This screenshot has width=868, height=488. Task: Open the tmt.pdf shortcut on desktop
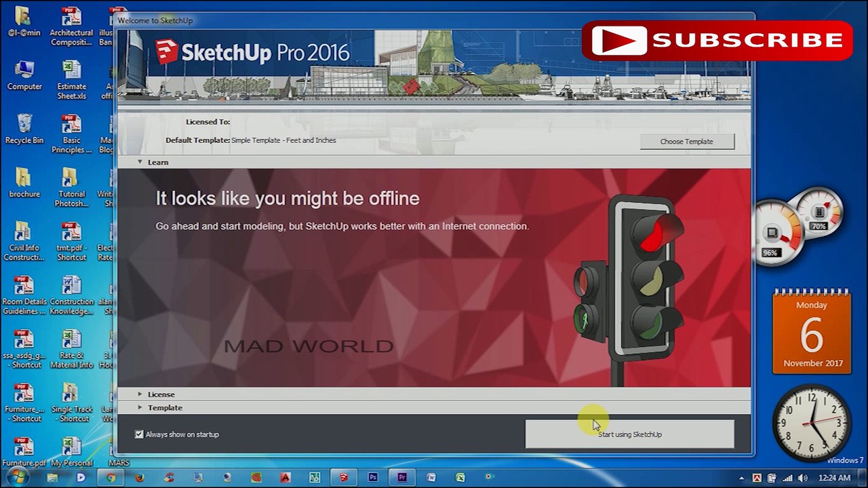point(71,241)
